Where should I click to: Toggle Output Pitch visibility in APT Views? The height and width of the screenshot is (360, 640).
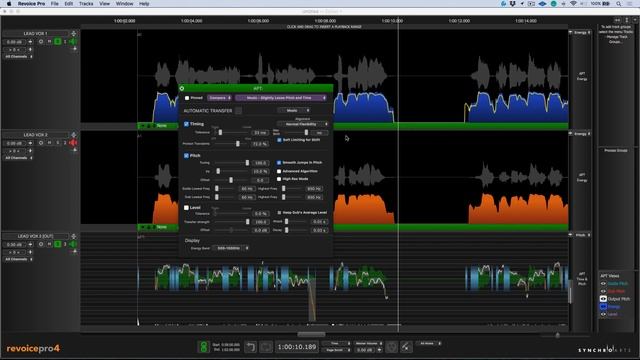point(603,299)
